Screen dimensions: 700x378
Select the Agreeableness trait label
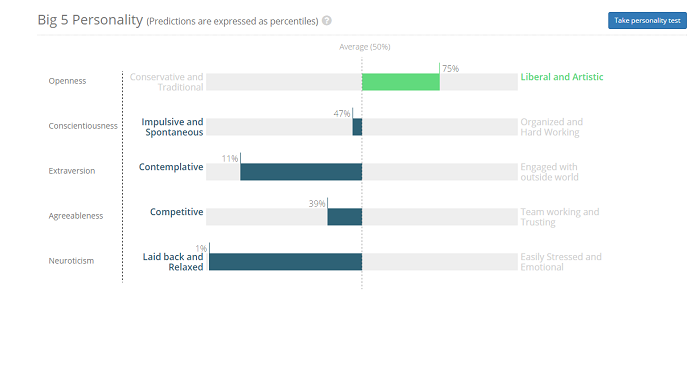tap(76, 216)
